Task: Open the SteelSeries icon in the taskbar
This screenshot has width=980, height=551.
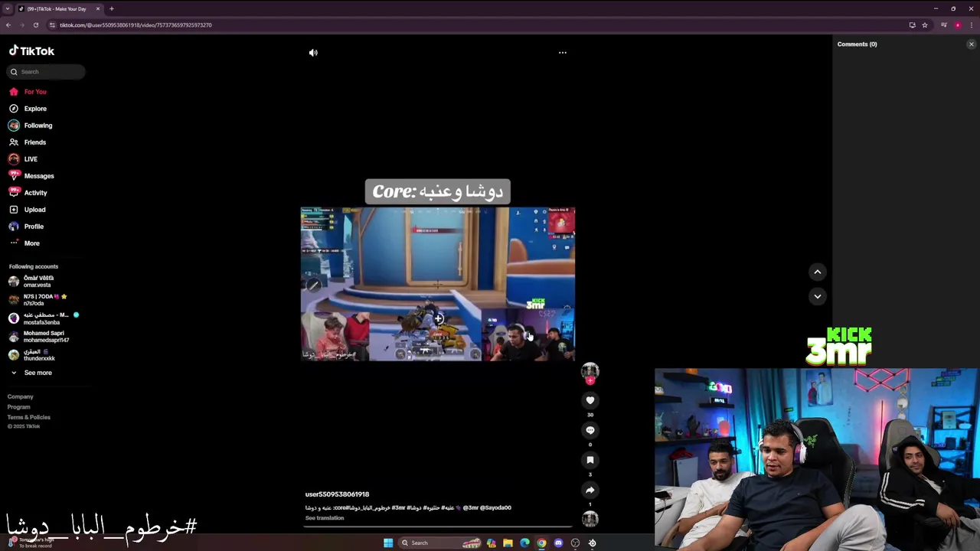Action: tap(592, 543)
